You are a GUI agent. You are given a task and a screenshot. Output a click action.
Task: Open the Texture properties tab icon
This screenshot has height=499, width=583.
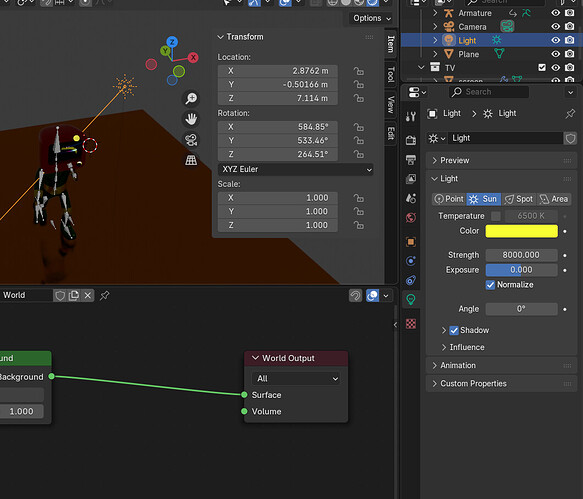[x=411, y=324]
